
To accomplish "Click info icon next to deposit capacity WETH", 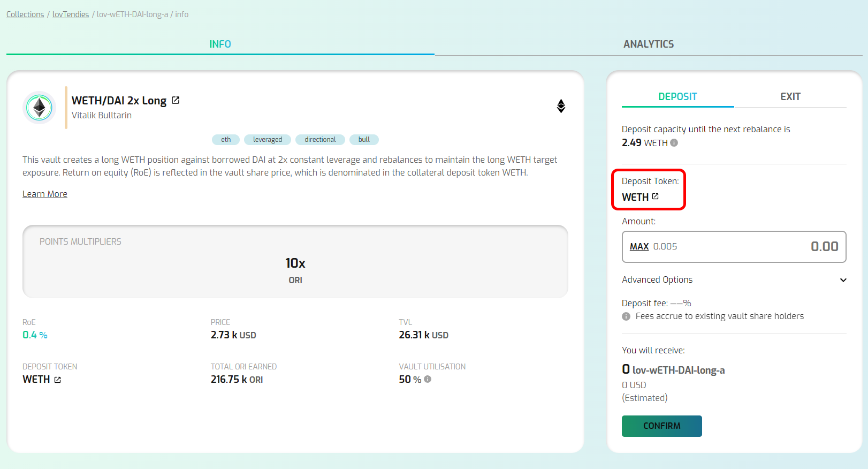I will click(x=674, y=143).
